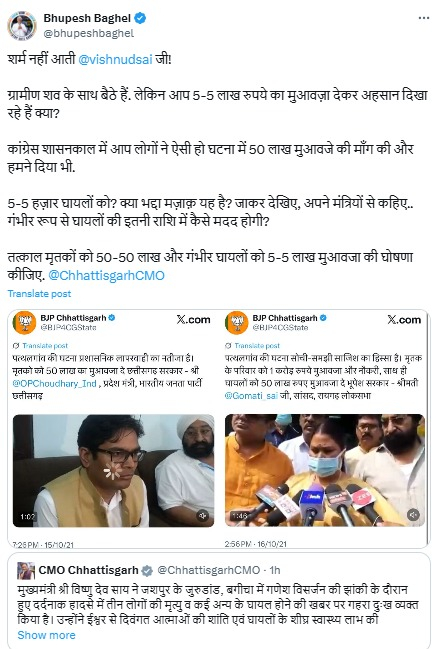Open the @vishnudsai mention link
436x649 pixels.
(x=115, y=59)
